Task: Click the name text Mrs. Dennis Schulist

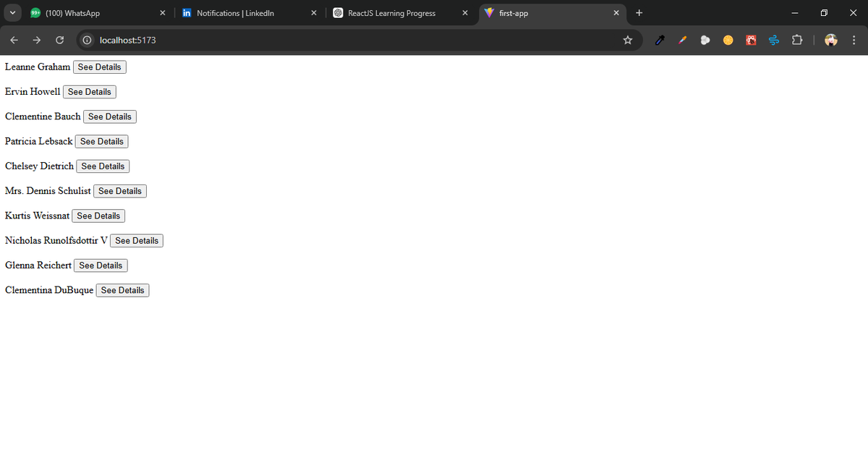Action: pyautogui.click(x=48, y=190)
